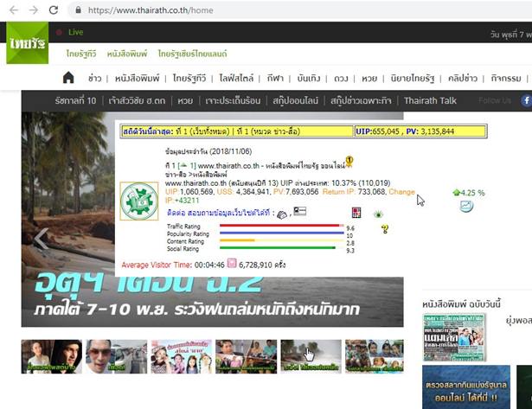Open the Live stream link
532x409 pixels.
click(75, 32)
